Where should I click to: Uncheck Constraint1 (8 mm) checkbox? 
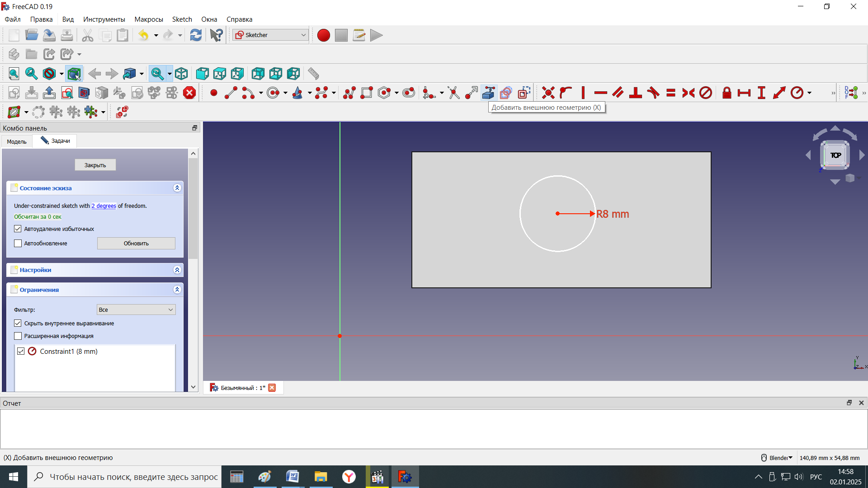point(21,352)
